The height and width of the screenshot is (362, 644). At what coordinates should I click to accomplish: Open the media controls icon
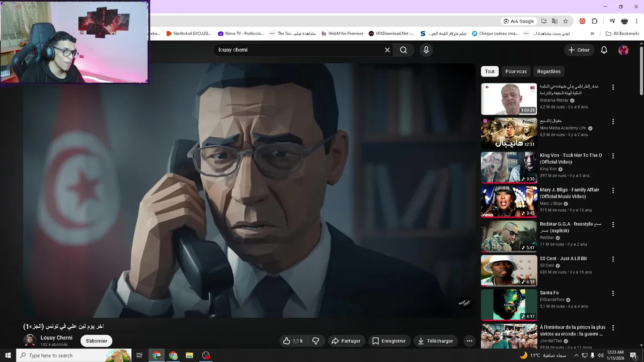(612, 21)
